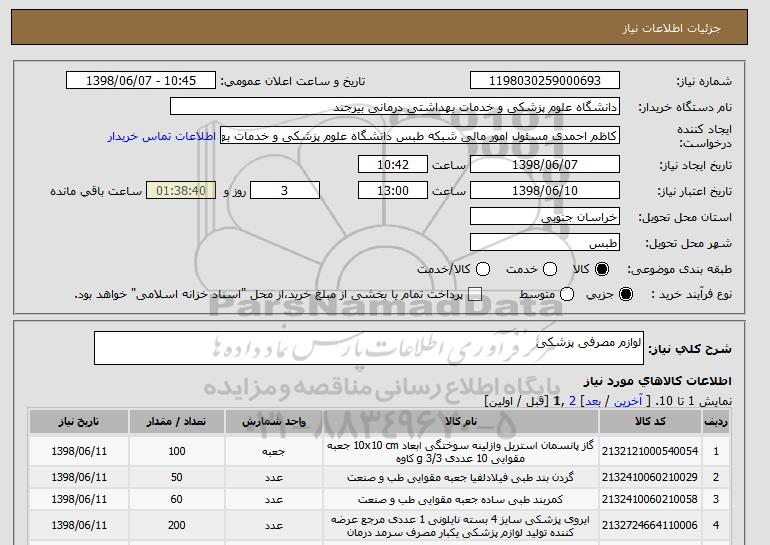
Task: Click creation time field 10:42
Action: tap(393, 164)
